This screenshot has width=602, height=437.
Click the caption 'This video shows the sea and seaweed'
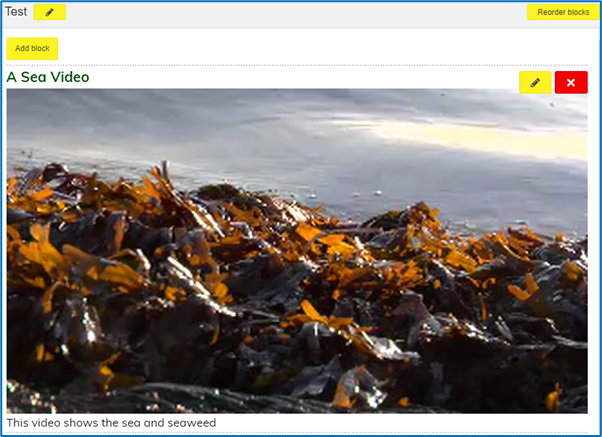pos(111,423)
